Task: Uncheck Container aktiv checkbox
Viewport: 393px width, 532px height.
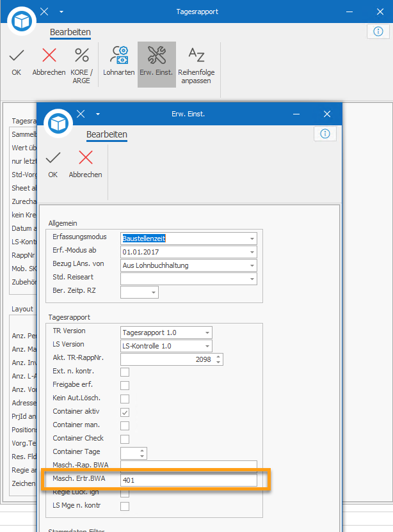Action: 125,412
